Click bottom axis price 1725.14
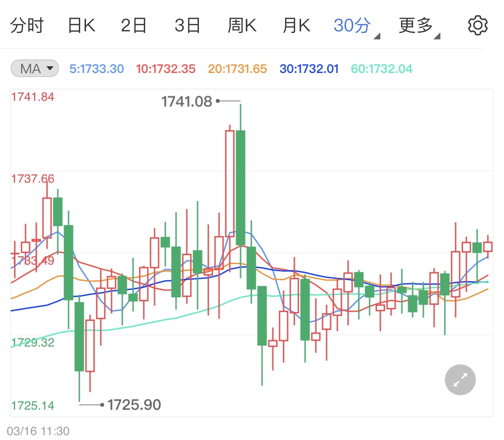 (x=33, y=406)
